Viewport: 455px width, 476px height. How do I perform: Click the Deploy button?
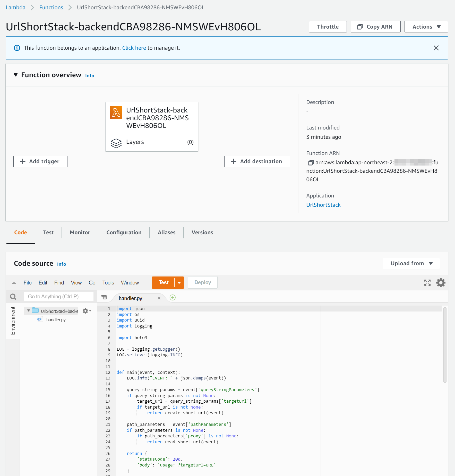202,283
